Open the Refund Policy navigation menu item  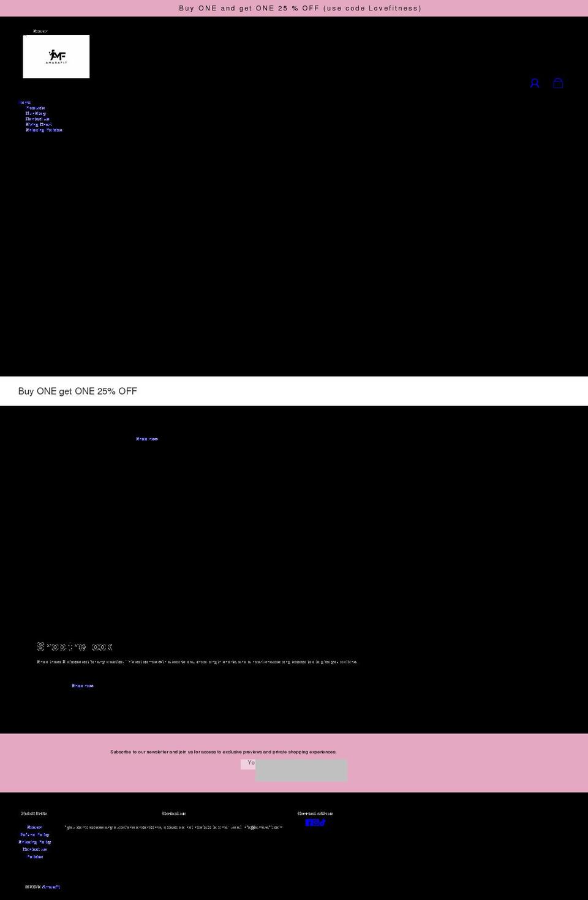coord(43,130)
